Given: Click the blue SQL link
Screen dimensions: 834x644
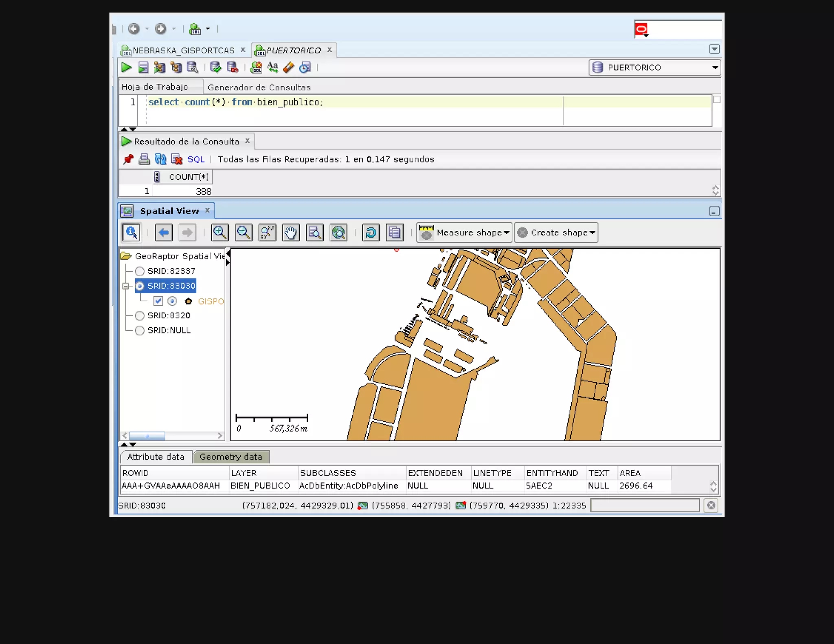Looking at the screenshot, I should coord(196,160).
